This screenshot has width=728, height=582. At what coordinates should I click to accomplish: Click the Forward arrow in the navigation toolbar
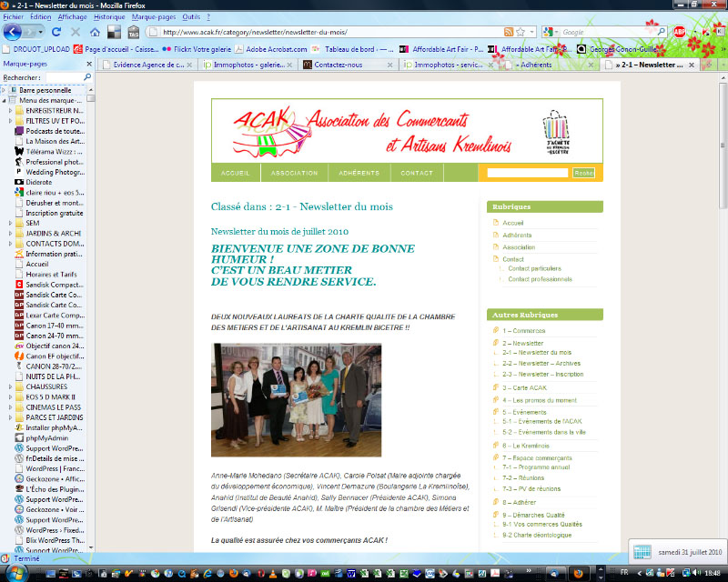(30, 32)
